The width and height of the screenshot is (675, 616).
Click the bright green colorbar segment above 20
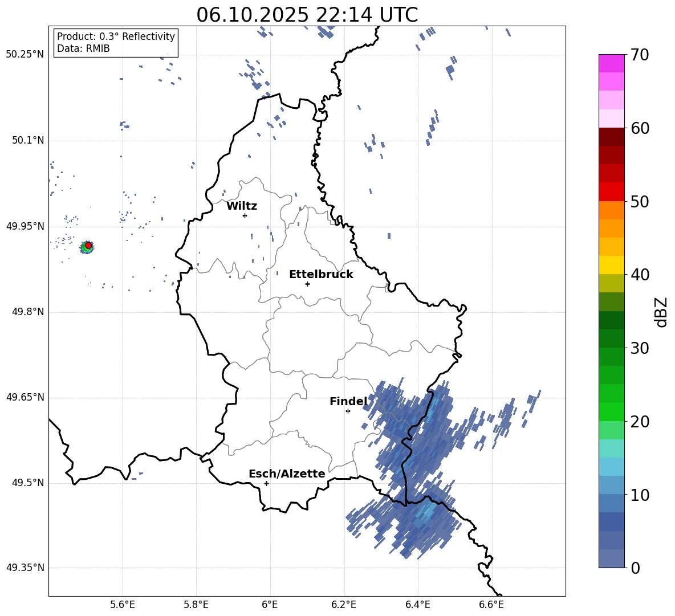pos(611,411)
